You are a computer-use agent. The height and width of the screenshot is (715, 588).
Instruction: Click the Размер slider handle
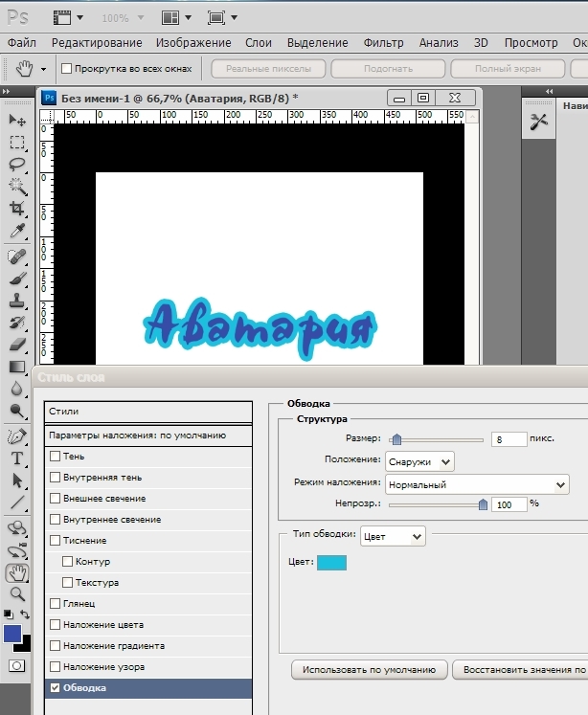(x=396, y=439)
